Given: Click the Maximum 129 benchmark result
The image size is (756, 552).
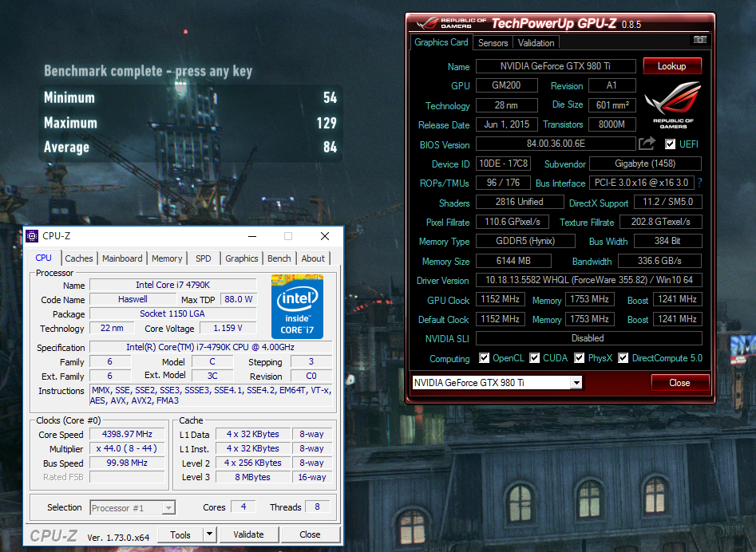Looking at the screenshot, I should pos(190,123).
